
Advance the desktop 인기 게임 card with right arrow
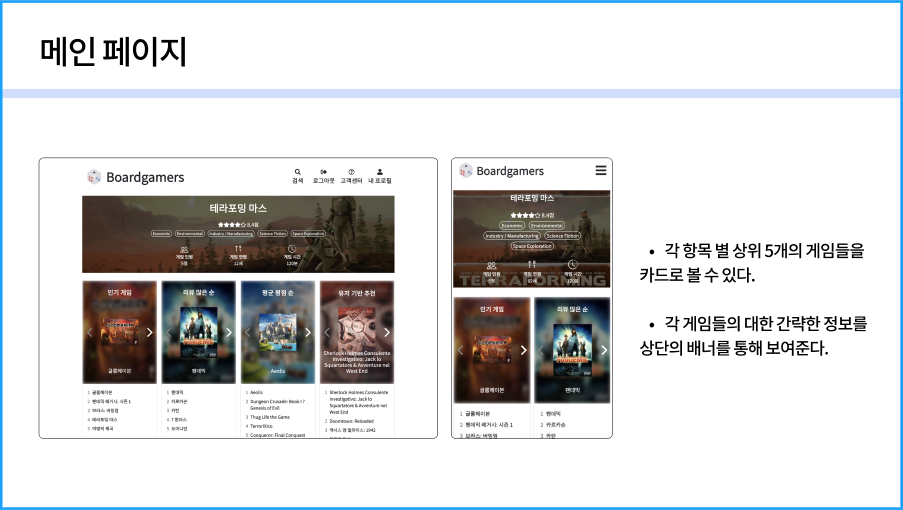click(x=150, y=332)
